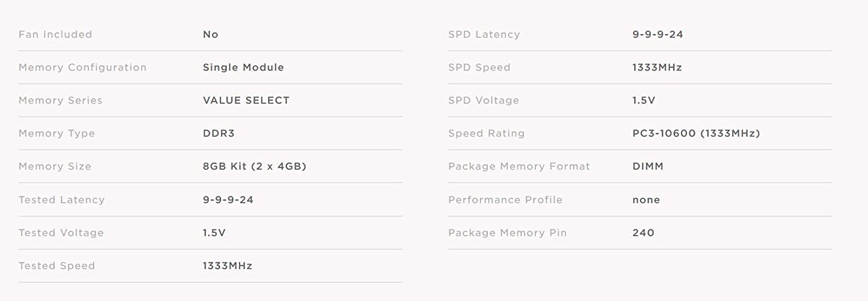Screen dimensions: 868x301
Task: Click the PC3-10600 (1333MHz) speed rating
Action: [x=696, y=133]
